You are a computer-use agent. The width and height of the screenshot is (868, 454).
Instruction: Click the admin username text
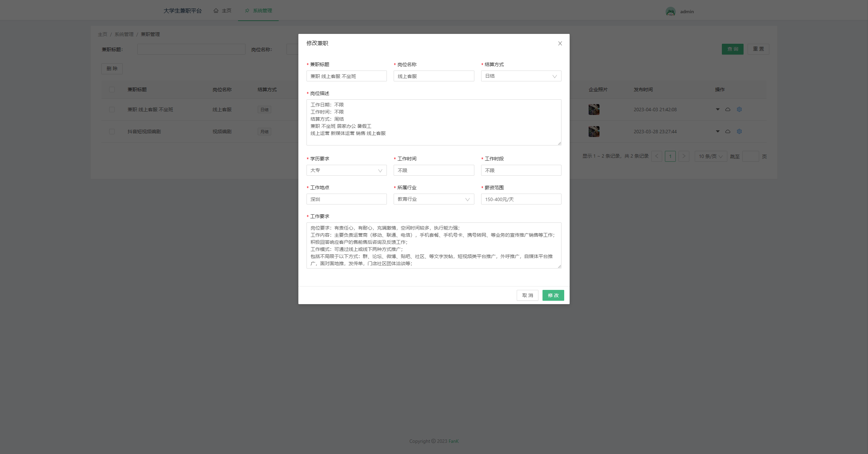click(x=687, y=12)
